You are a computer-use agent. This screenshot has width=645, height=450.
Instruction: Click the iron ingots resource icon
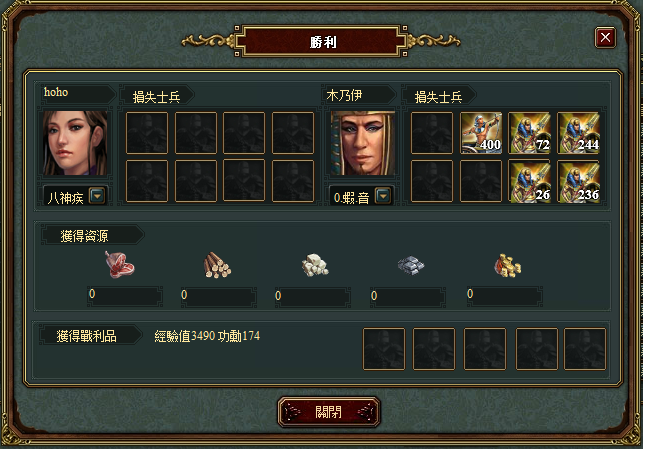point(411,265)
